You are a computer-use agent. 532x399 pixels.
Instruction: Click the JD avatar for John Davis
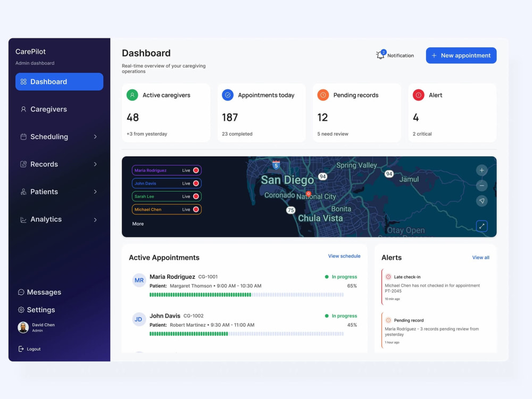point(138,319)
